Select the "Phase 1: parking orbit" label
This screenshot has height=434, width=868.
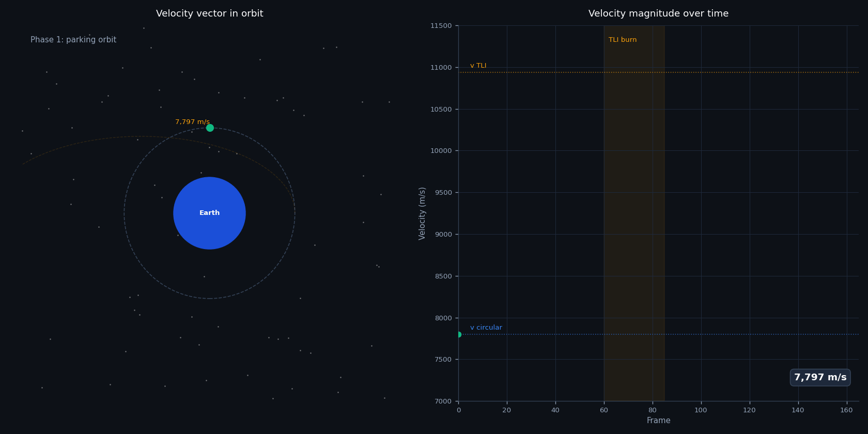click(x=73, y=40)
